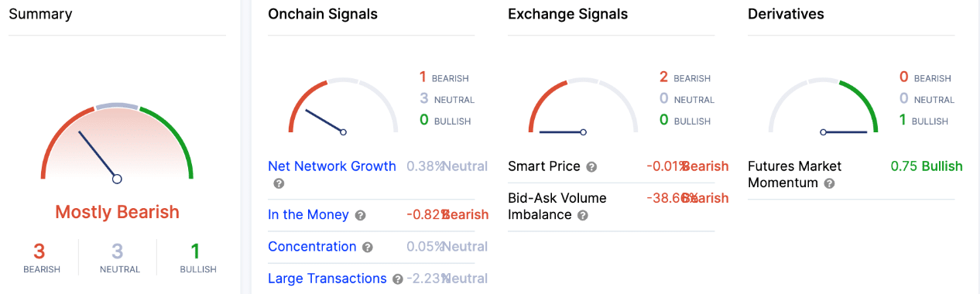Click help icon after Bid-Ask Volume Imbalance
This screenshot has height=294, width=980.
(582, 216)
